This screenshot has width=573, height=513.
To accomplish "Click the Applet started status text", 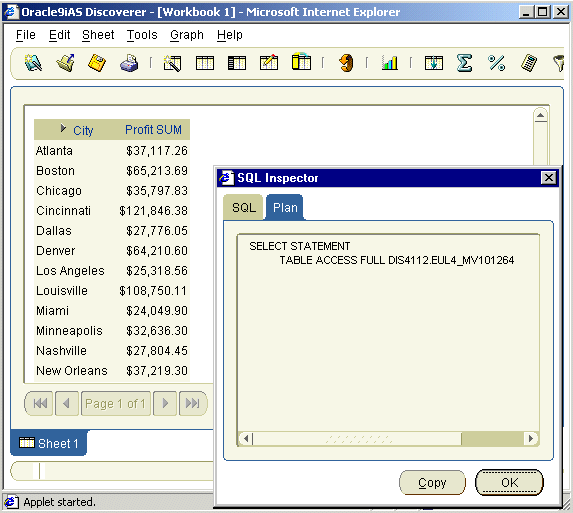I will pyautogui.click(x=60, y=502).
